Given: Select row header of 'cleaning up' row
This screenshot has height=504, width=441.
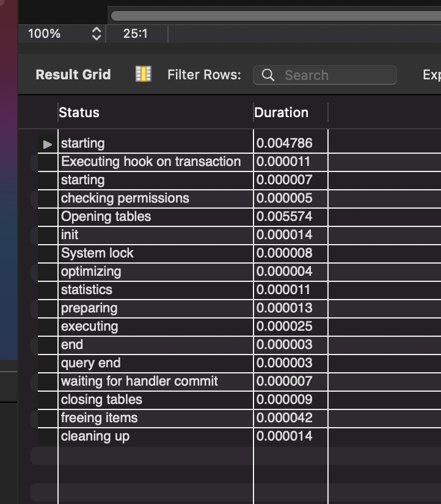Looking at the screenshot, I should 48,436.
